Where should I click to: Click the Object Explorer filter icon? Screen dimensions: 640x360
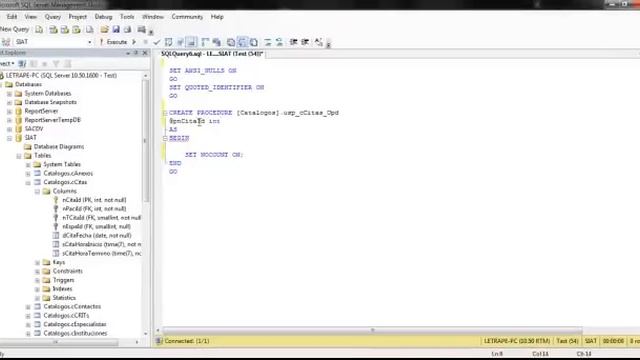click(56, 64)
